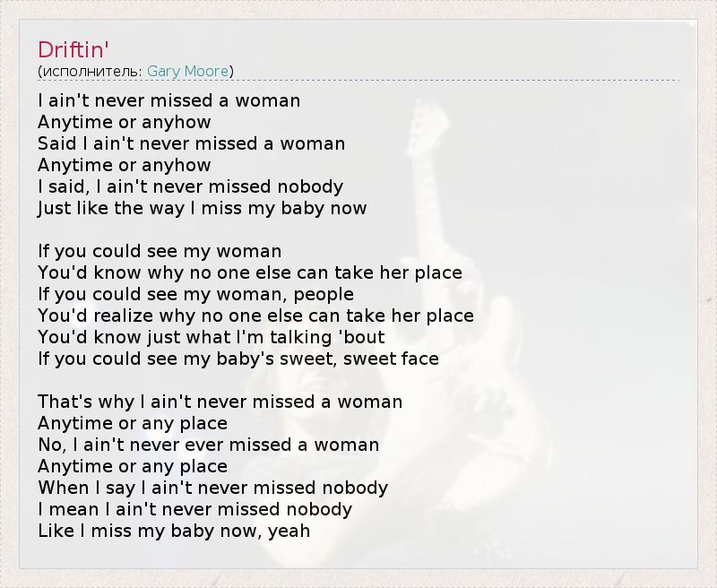Click 'I said, I ain't never missed nobody'

(x=190, y=186)
